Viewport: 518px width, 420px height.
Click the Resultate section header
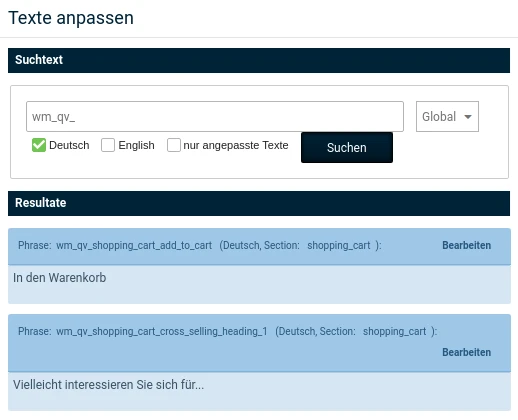pos(259,203)
